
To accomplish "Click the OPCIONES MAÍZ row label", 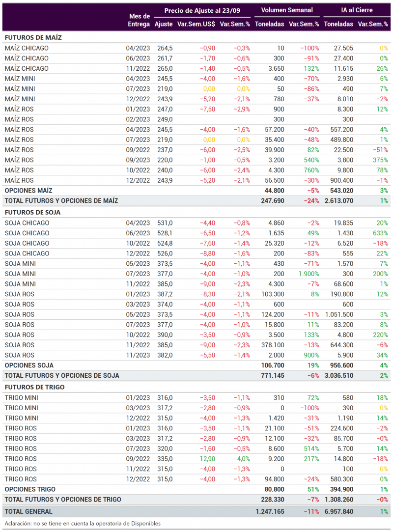I will click(x=28, y=190).
